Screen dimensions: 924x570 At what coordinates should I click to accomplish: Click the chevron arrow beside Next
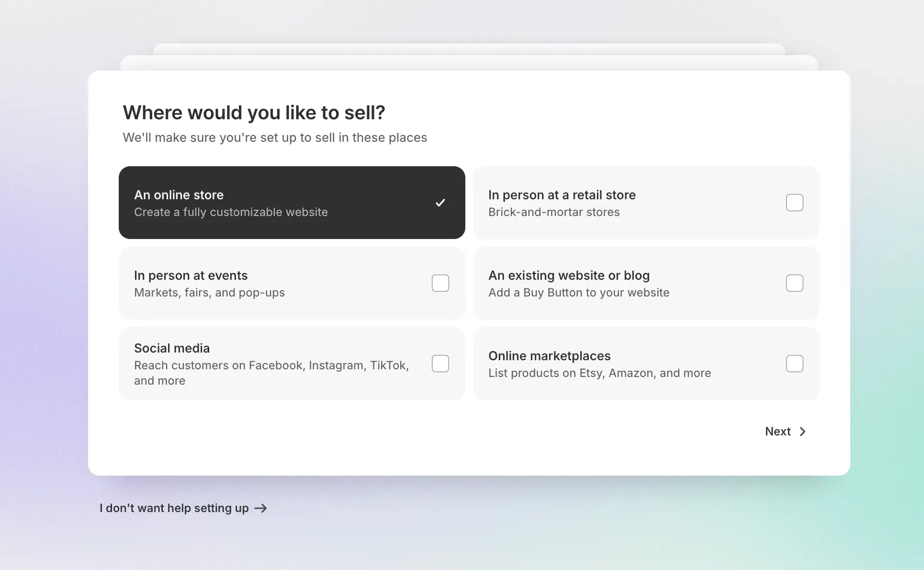click(x=803, y=432)
